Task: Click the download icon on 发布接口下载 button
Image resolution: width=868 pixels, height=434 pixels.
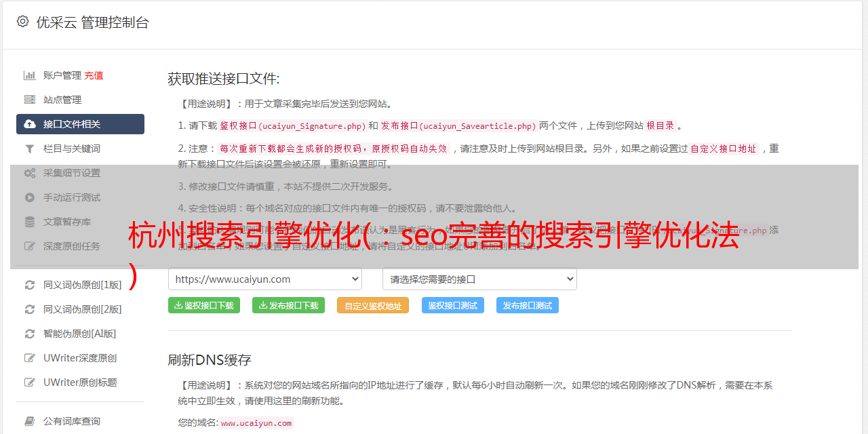Action: pos(263,305)
